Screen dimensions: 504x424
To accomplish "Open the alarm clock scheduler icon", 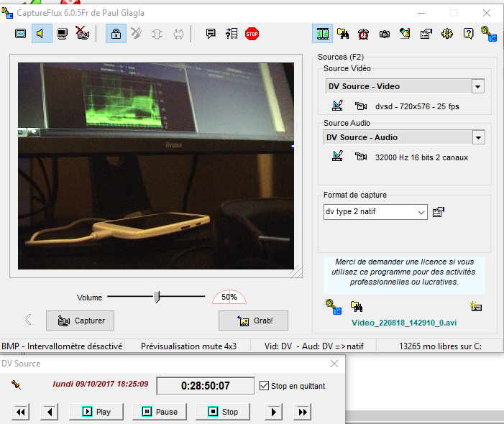I will pyautogui.click(x=364, y=34).
